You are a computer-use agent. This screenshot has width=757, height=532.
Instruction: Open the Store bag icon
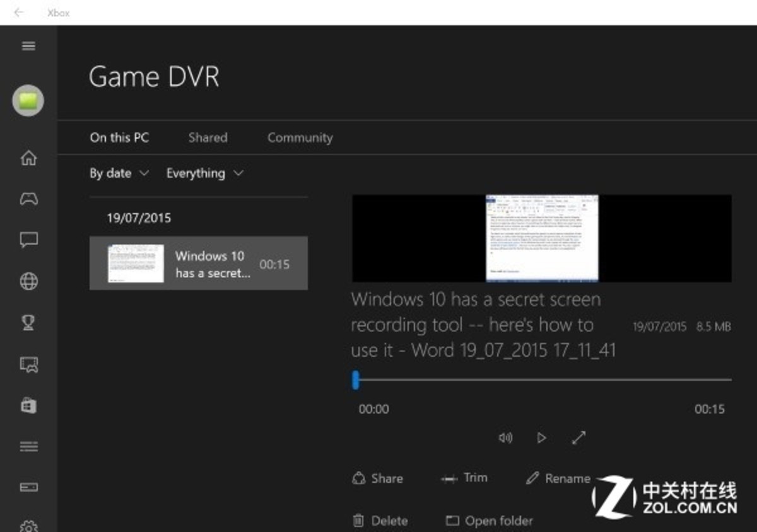(28, 405)
